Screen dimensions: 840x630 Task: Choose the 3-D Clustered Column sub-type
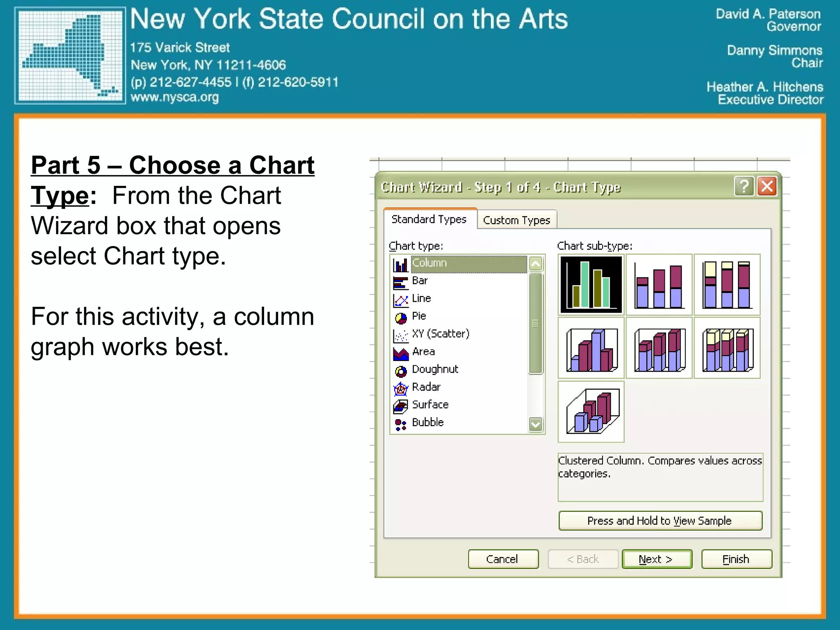[591, 348]
